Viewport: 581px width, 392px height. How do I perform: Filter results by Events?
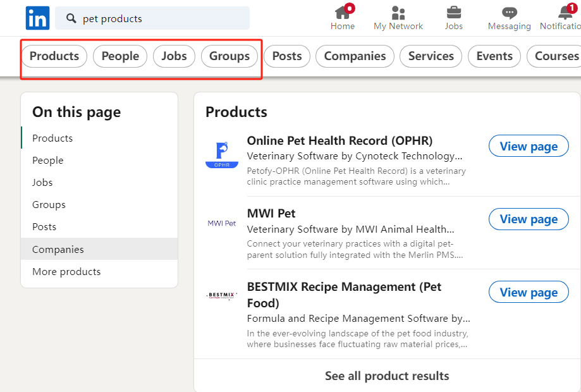pyautogui.click(x=494, y=56)
